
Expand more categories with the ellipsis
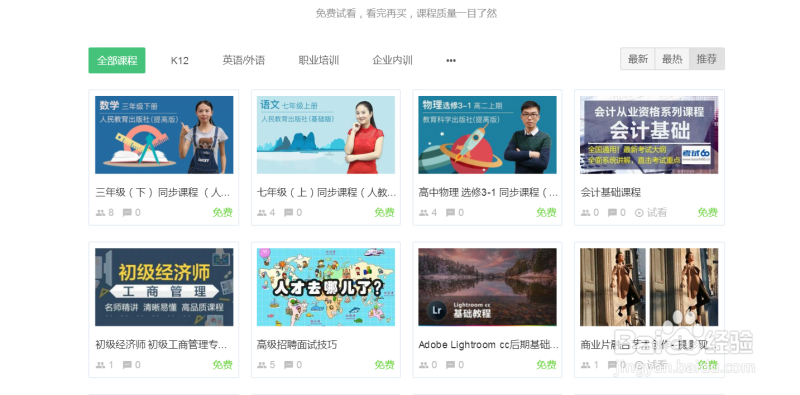pos(451,61)
